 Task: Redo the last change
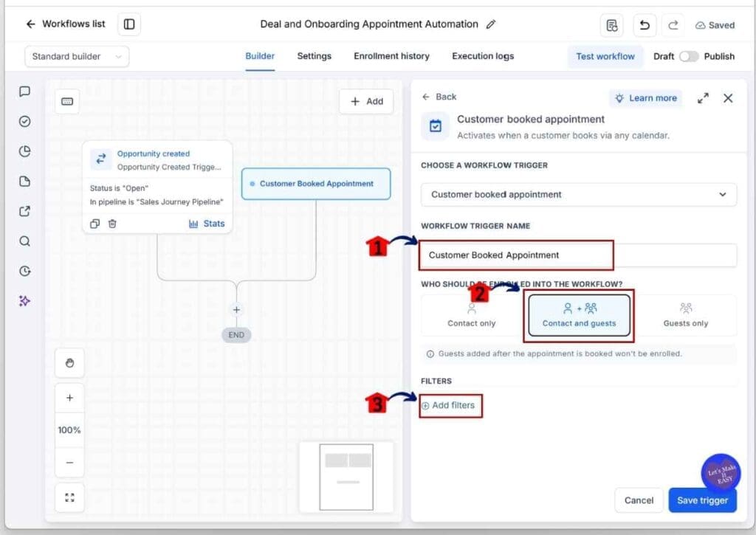(673, 25)
